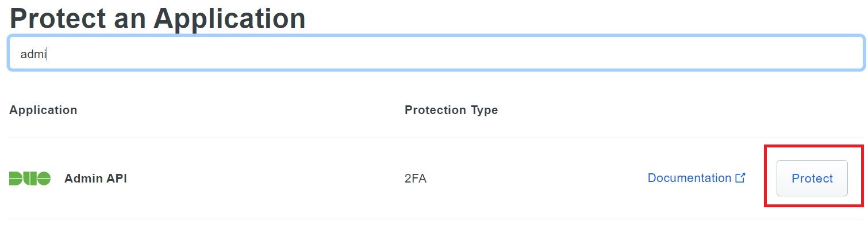Click the 2FA protection type value
Image resolution: width=868 pixels, height=228 pixels.
click(416, 178)
